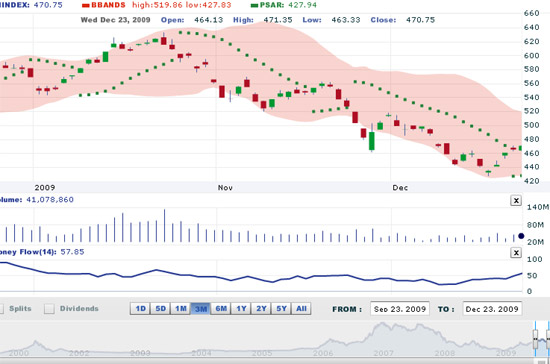Select the 2Y time range
The image size is (550, 364).
(261, 309)
